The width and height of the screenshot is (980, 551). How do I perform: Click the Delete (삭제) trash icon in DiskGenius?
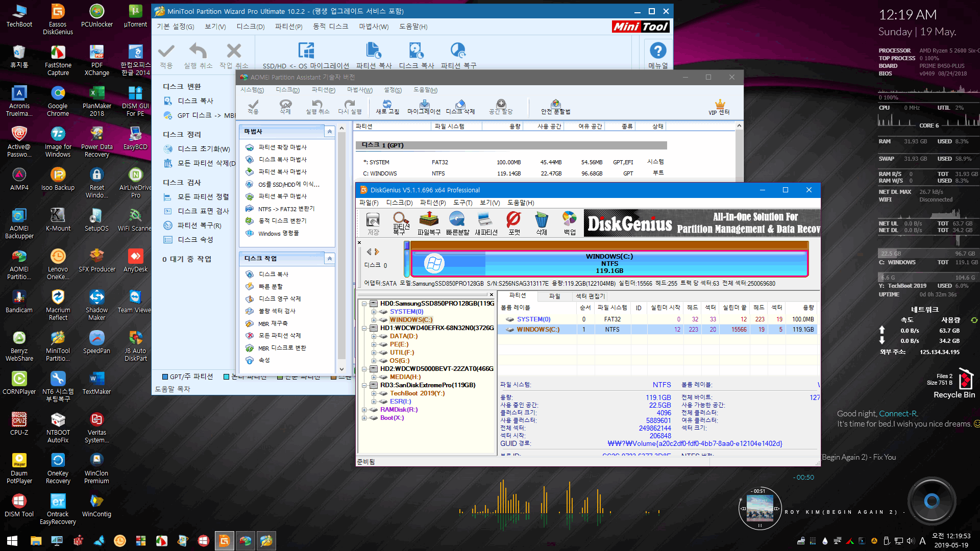(542, 223)
